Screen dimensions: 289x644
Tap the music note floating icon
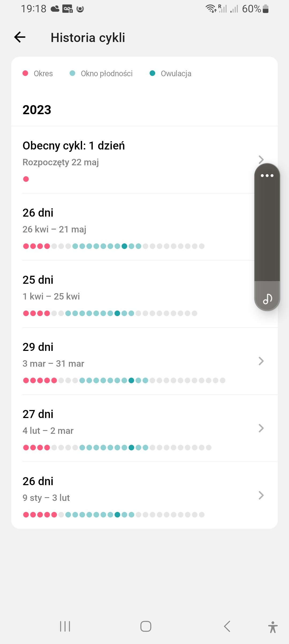(x=267, y=298)
